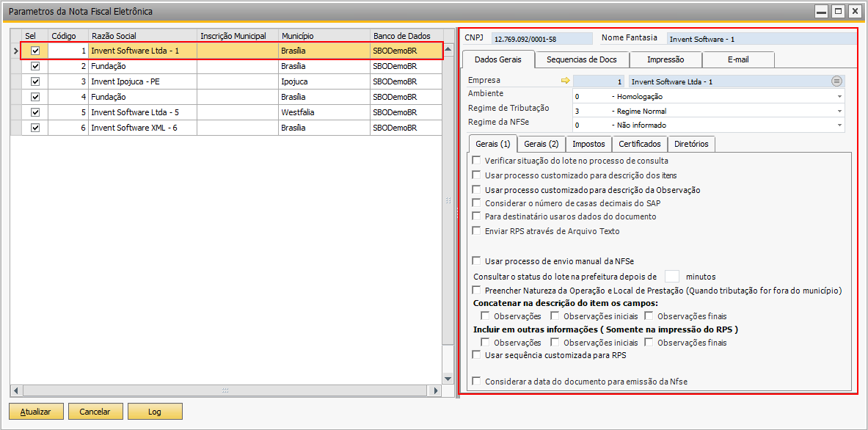The image size is (868, 430).
Task: Click the Empresa name field
Action: coord(736,81)
